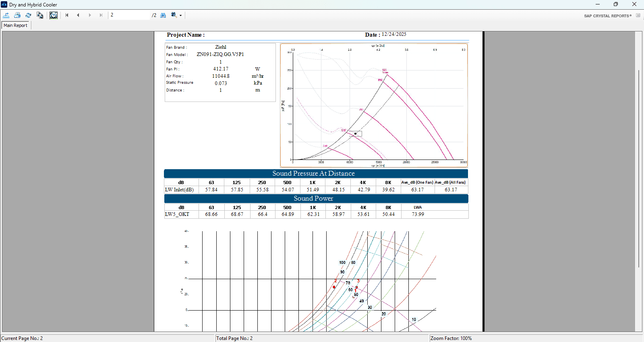Click the sound power value 58.97
644x342 pixels.
pos(338,214)
